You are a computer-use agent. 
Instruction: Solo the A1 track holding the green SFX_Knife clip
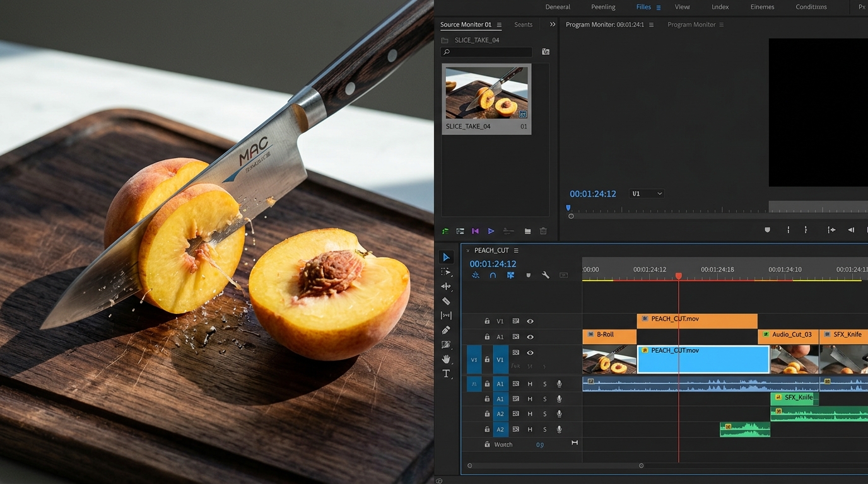(x=545, y=399)
